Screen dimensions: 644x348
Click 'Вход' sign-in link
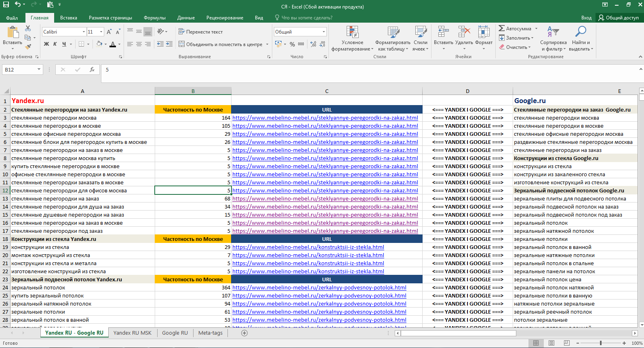tap(586, 18)
